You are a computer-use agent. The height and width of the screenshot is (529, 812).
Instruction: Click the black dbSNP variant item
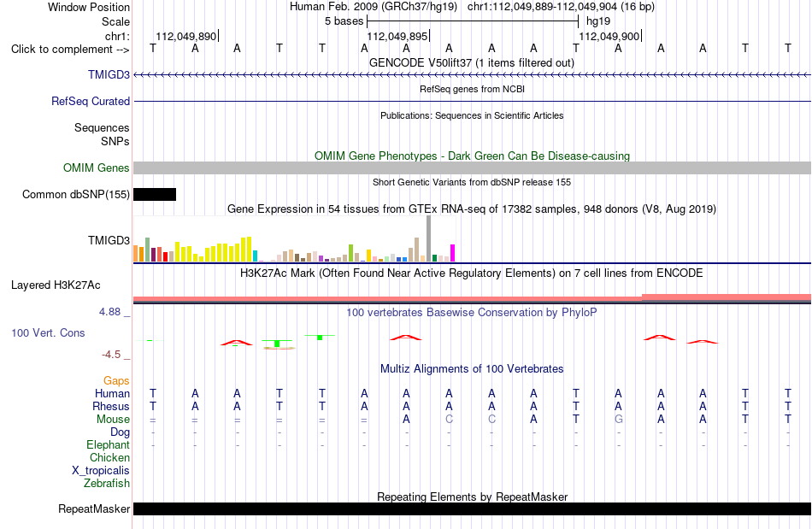pos(155,195)
